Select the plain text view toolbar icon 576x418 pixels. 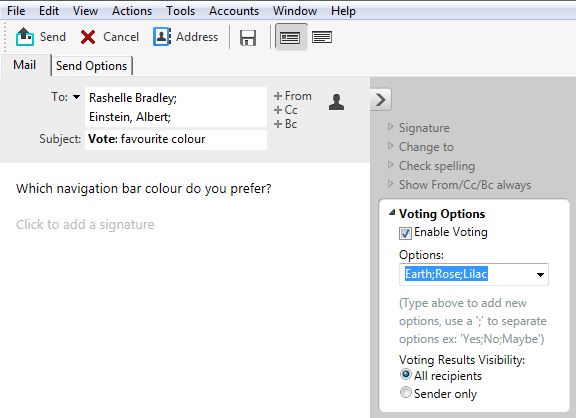(x=322, y=37)
